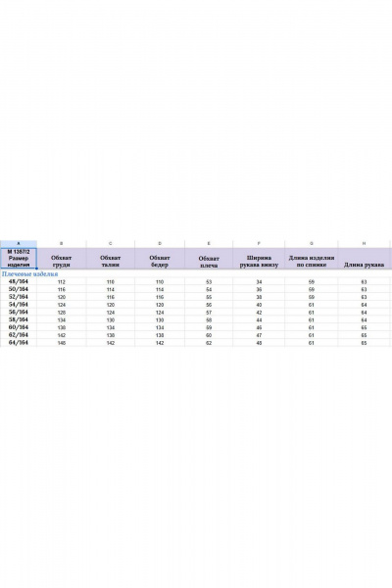The width and height of the screenshot is (392, 588).
Task: Select the size 48/164 row label
Action: [x=19, y=281]
